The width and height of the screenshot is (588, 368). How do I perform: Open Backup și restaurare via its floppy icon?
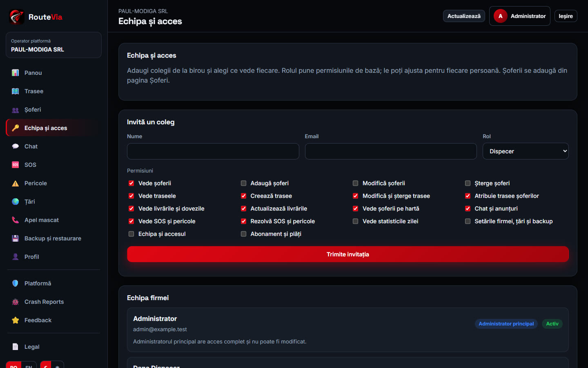[16, 238]
